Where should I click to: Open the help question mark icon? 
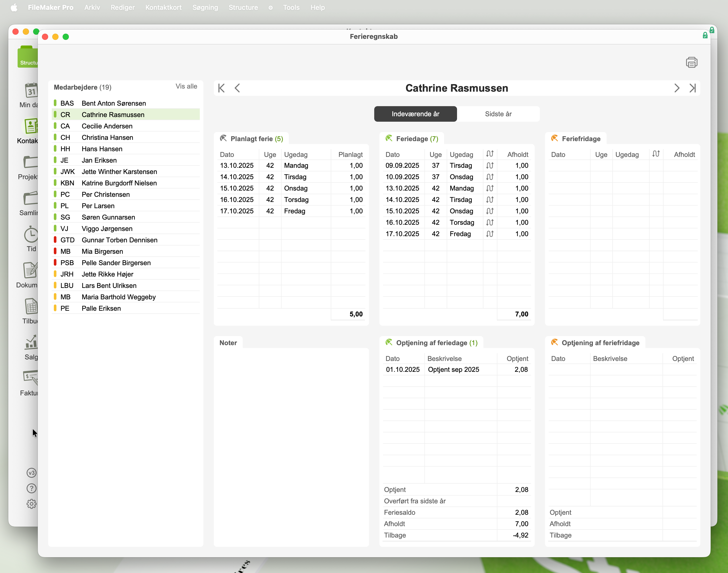click(x=31, y=488)
